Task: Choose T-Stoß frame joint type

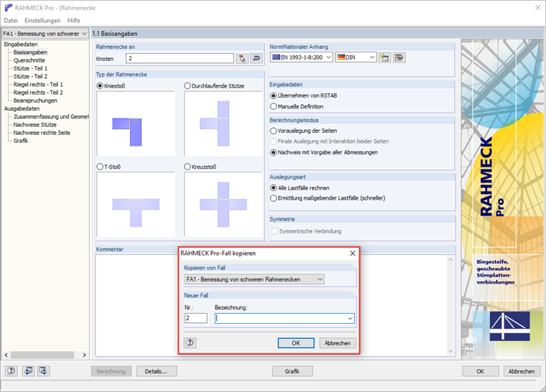Action: [x=100, y=167]
